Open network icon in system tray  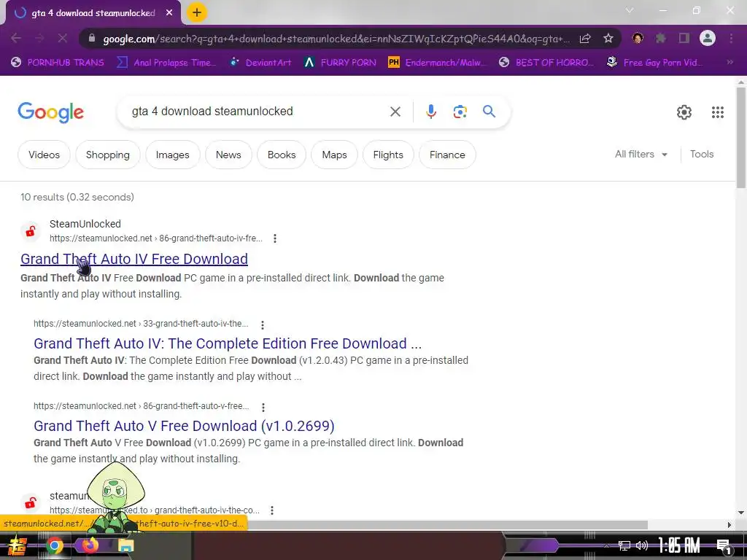tap(624, 545)
